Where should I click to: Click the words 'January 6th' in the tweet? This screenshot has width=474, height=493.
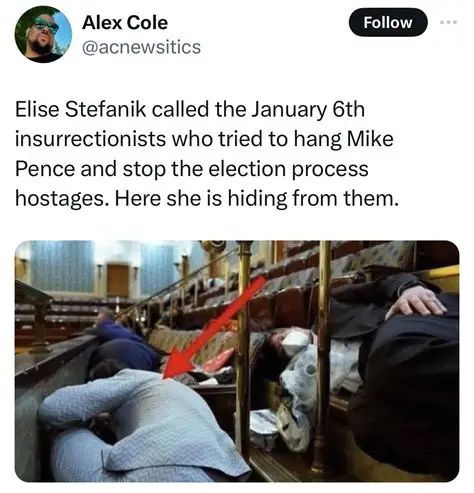click(308, 110)
